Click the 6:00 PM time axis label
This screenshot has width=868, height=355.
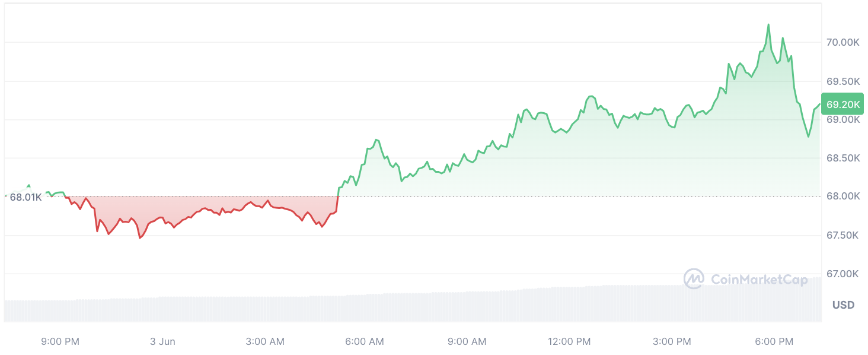click(773, 341)
